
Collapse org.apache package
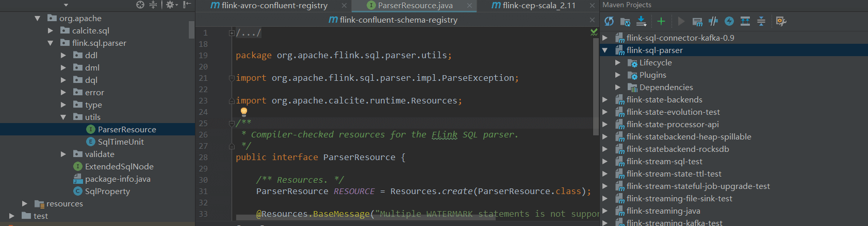coord(37,18)
